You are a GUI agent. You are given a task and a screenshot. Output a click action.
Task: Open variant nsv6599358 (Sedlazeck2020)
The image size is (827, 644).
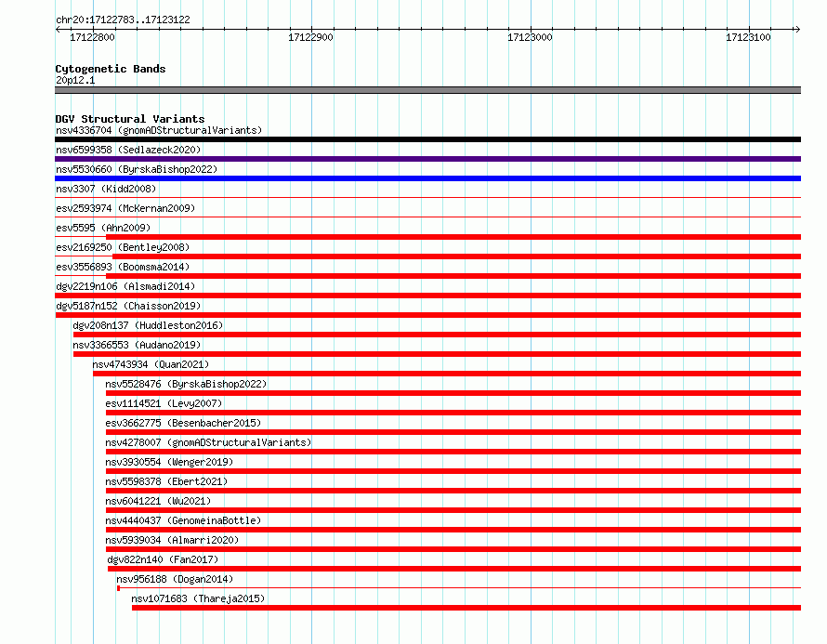tap(128, 150)
